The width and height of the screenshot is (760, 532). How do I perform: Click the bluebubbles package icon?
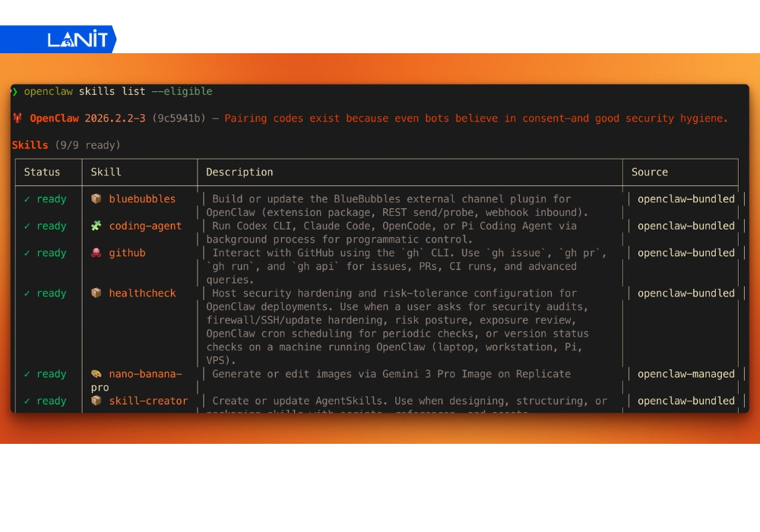click(x=97, y=198)
